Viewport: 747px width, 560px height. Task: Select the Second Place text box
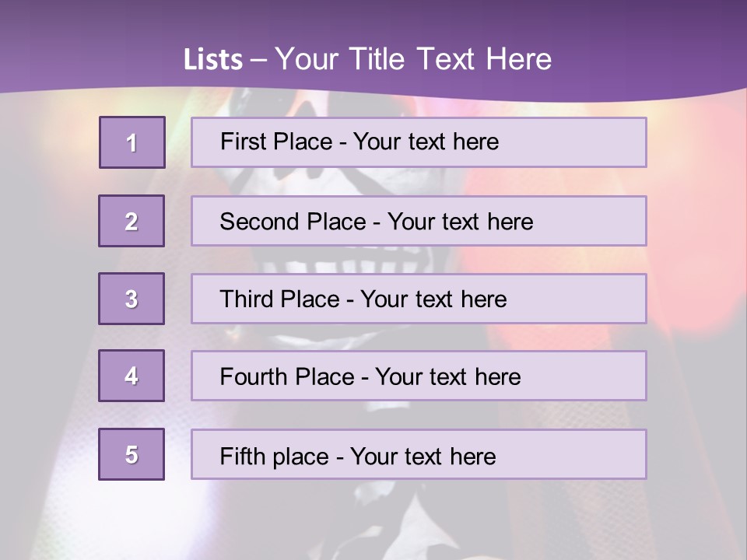coord(419,221)
